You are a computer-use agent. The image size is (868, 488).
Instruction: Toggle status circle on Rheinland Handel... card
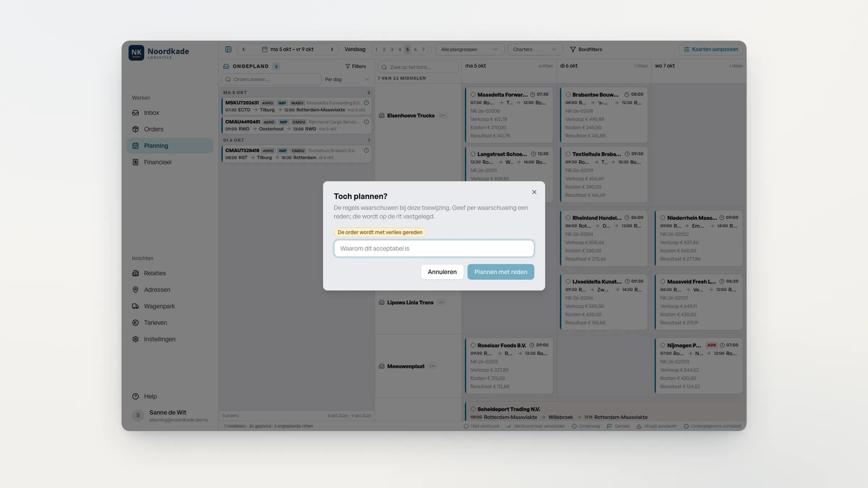click(x=568, y=218)
